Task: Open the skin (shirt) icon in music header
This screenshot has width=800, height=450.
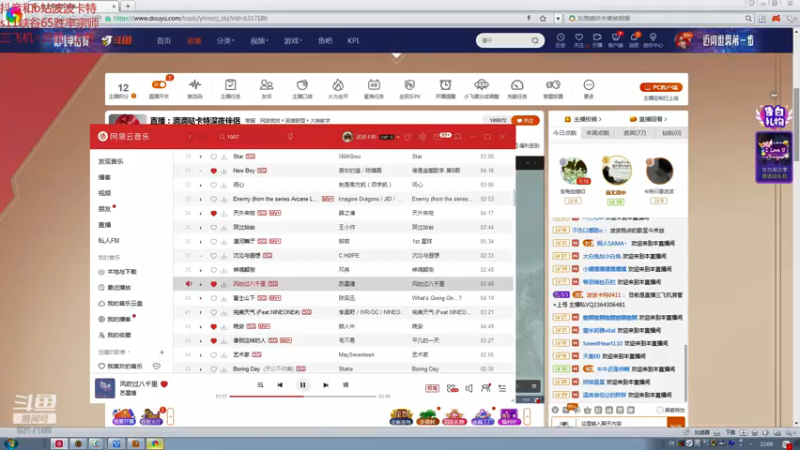Action: [407, 137]
